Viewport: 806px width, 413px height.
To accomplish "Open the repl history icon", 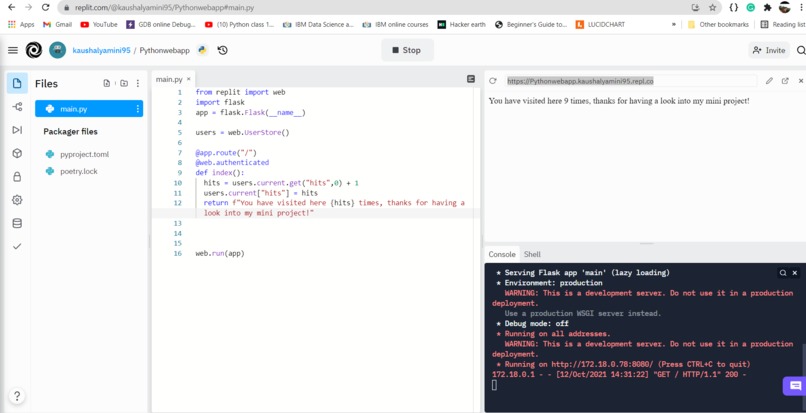I will pos(223,50).
